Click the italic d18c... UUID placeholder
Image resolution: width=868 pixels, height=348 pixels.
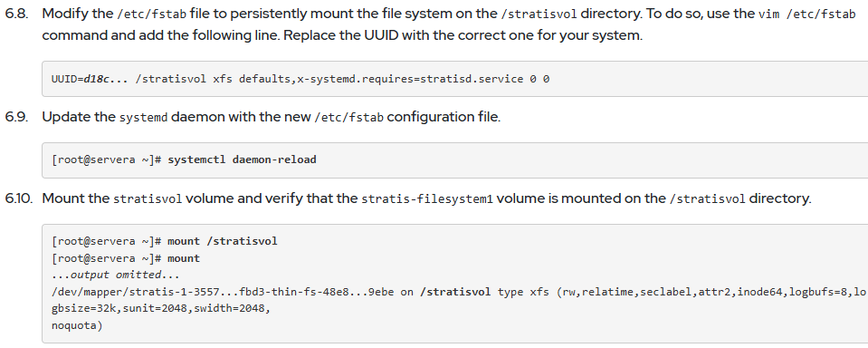tap(106, 79)
